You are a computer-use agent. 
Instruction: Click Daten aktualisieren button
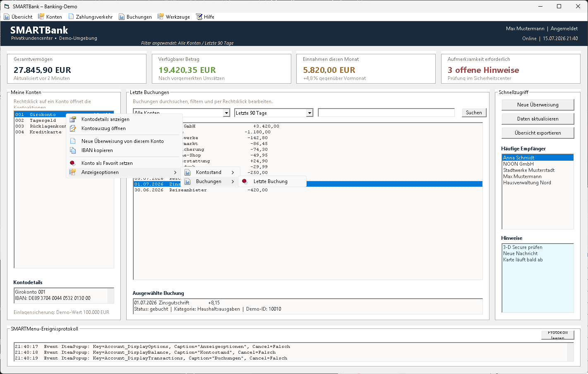pyautogui.click(x=538, y=119)
